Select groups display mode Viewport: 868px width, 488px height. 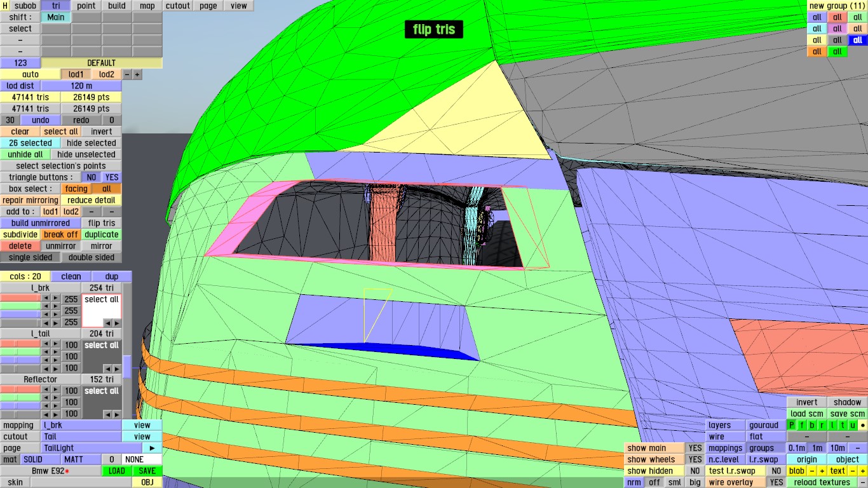pos(766,448)
